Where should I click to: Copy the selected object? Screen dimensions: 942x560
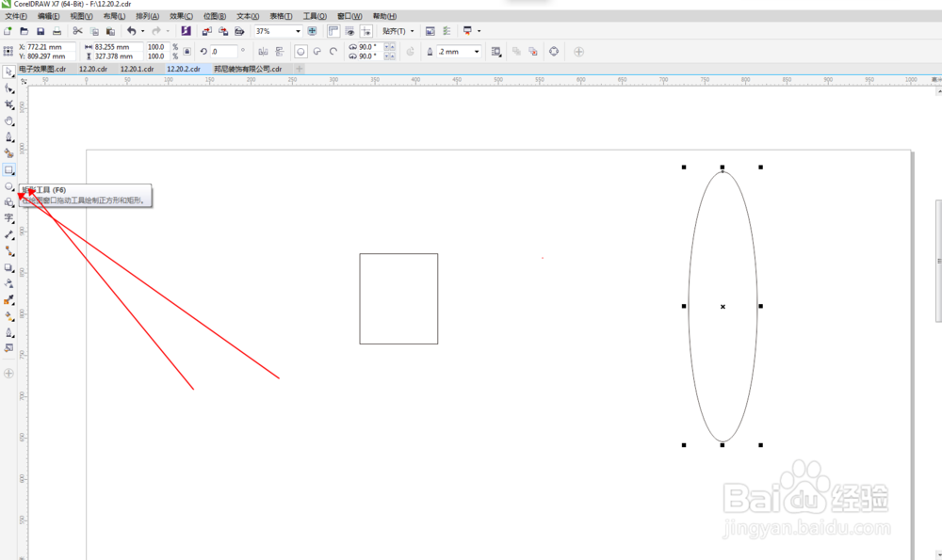pos(94,31)
